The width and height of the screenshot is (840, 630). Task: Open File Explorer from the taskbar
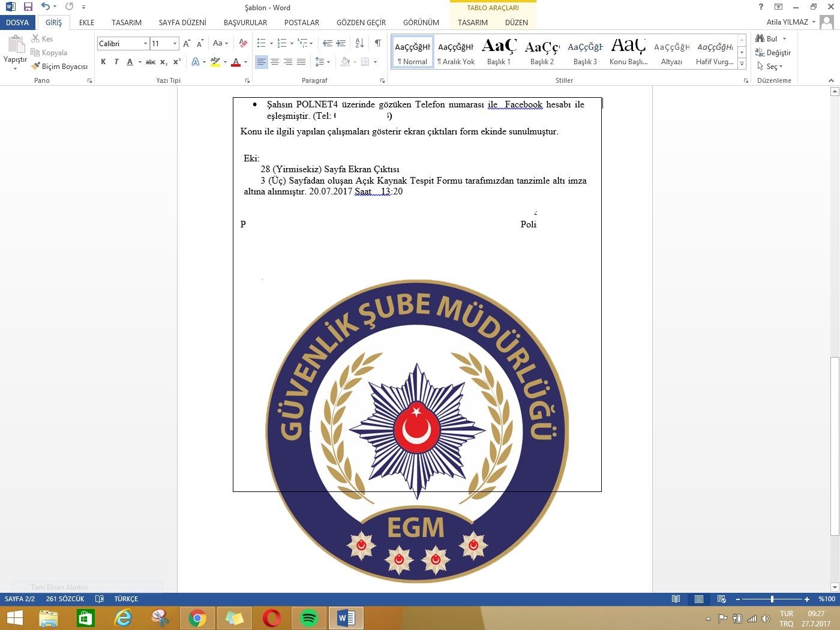(48, 618)
